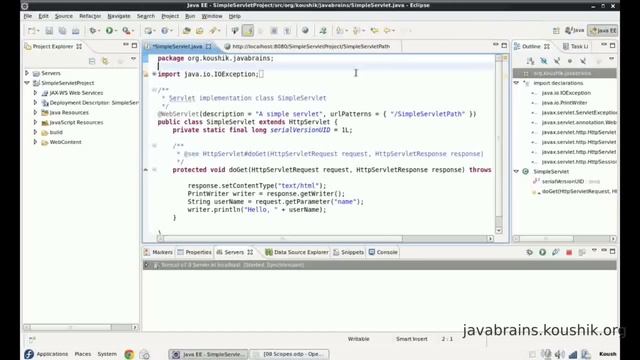
Task: Switch to the Console tab
Action: click(x=383, y=252)
